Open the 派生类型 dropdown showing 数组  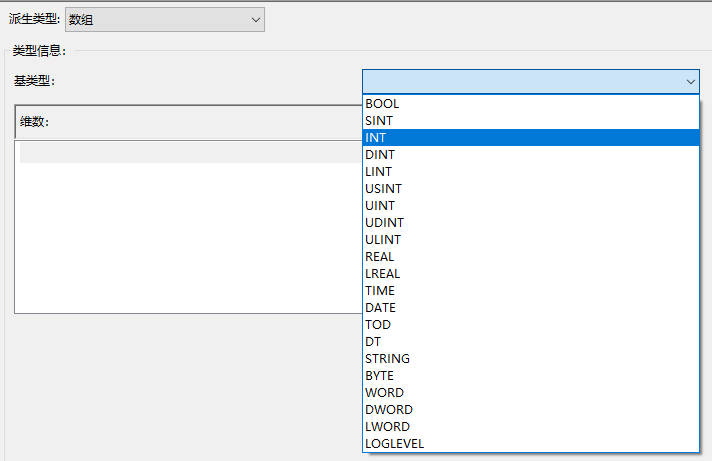point(165,19)
